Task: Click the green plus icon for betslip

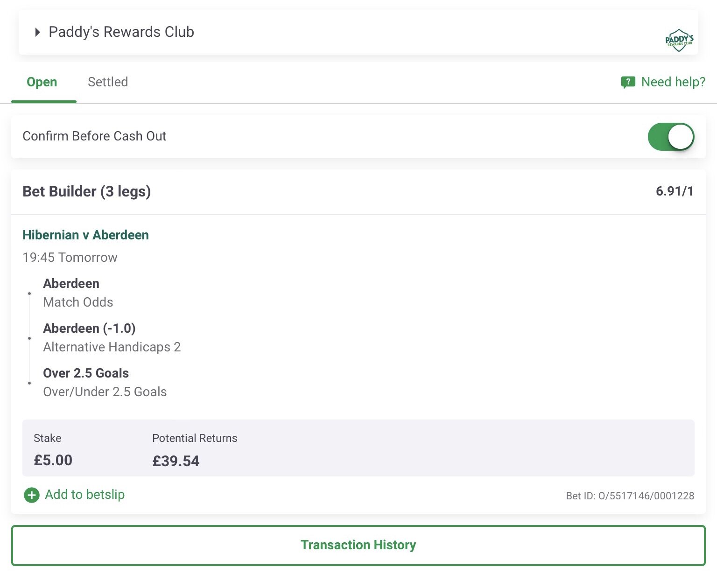Action: (x=32, y=495)
